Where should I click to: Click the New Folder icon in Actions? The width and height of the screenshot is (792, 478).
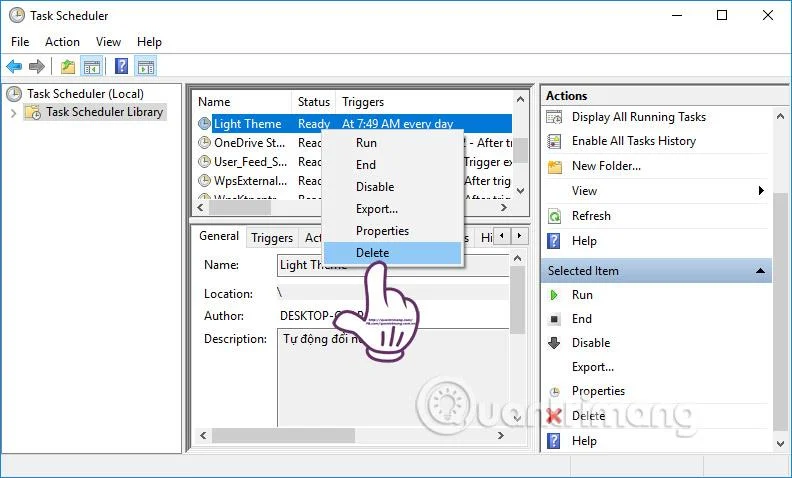(x=555, y=166)
